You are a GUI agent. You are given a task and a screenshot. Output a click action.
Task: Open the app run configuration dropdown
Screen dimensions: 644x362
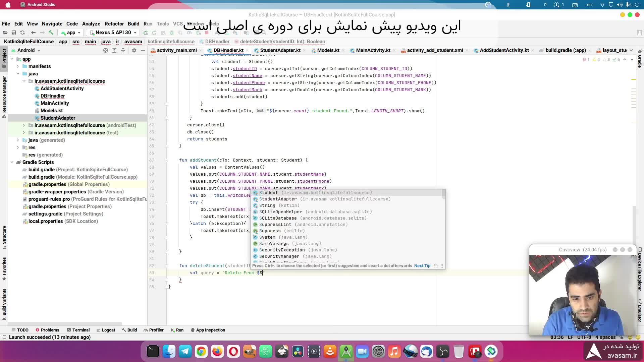point(70,33)
